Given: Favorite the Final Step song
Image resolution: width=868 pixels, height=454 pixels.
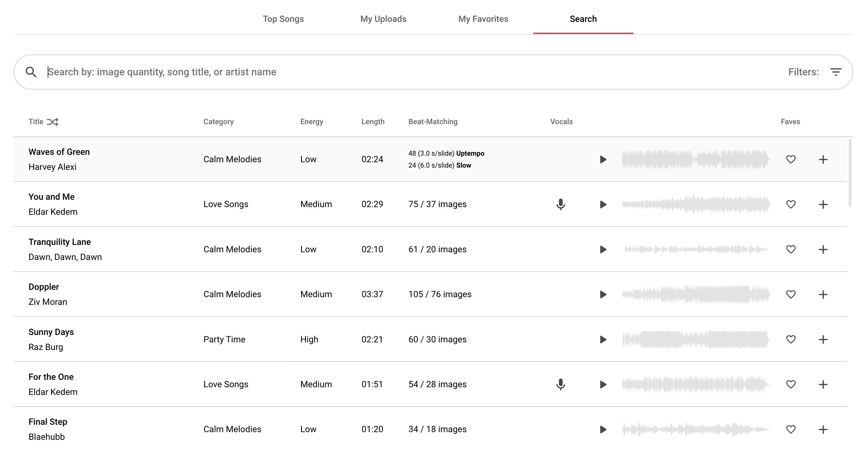Looking at the screenshot, I should (790, 429).
